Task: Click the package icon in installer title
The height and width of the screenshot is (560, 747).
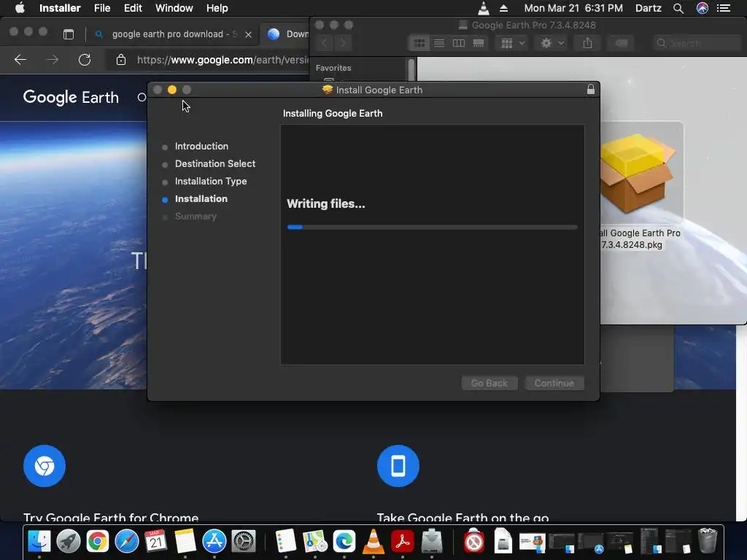Action: coord(328,90)
